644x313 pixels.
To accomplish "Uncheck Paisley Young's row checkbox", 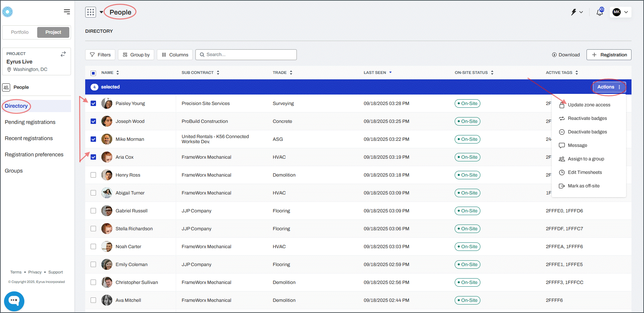I will pyautogui.click(x=93, y=103).
